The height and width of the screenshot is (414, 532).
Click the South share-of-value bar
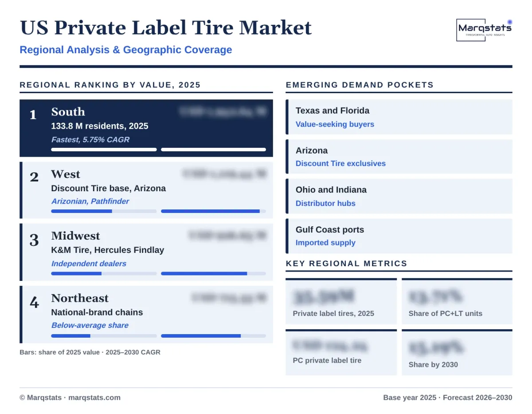point(104,150)
